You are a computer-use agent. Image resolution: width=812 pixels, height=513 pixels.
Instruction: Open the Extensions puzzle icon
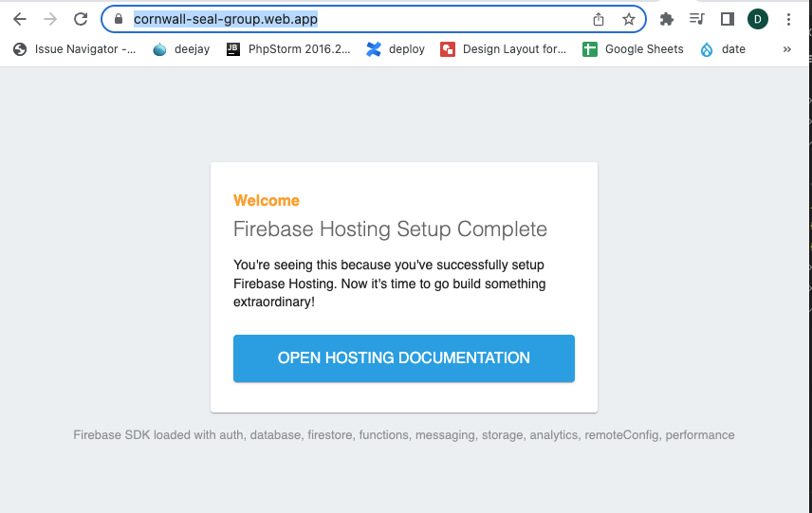(667, 19)
